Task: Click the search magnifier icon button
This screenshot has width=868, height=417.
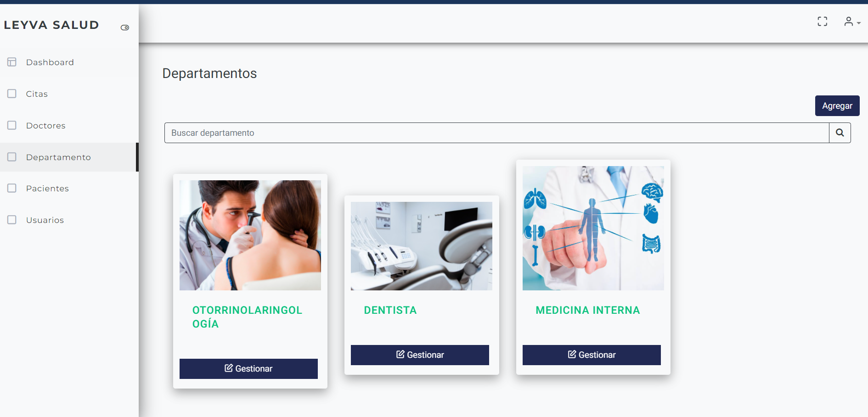Action: (840, 133)
